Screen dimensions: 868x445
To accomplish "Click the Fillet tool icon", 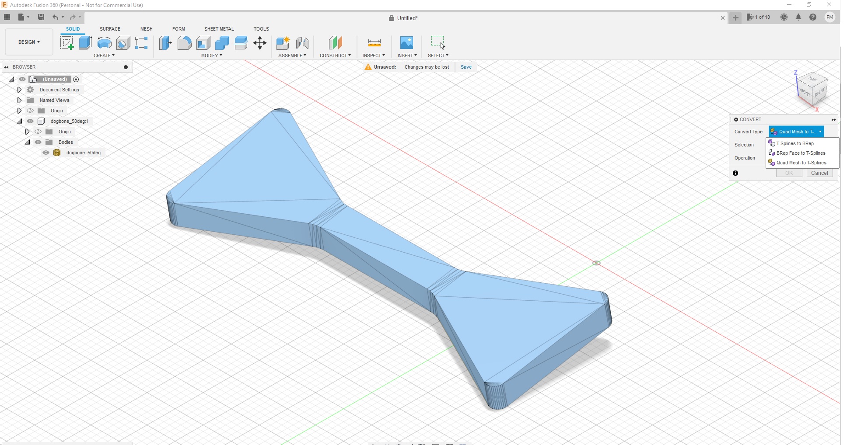I will (x=184, y=43).
